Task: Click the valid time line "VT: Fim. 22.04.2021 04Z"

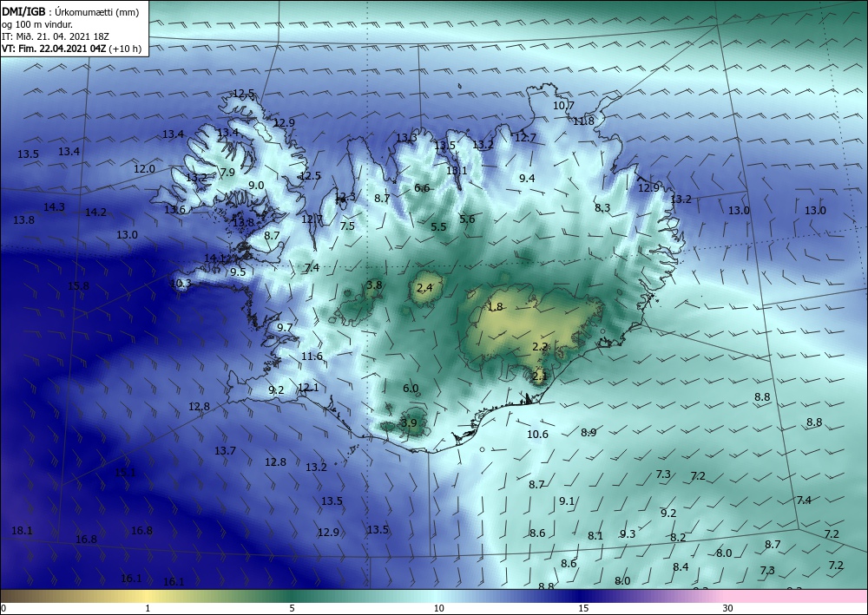Action: [x=54, y=49]
